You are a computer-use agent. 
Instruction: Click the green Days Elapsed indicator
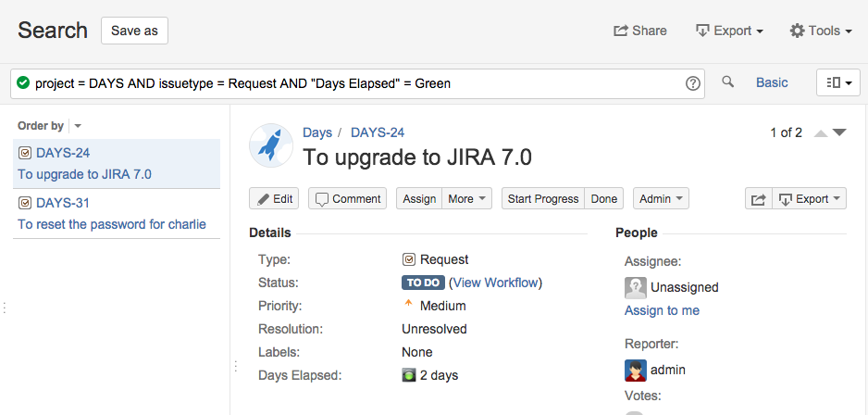pos(409,375)
